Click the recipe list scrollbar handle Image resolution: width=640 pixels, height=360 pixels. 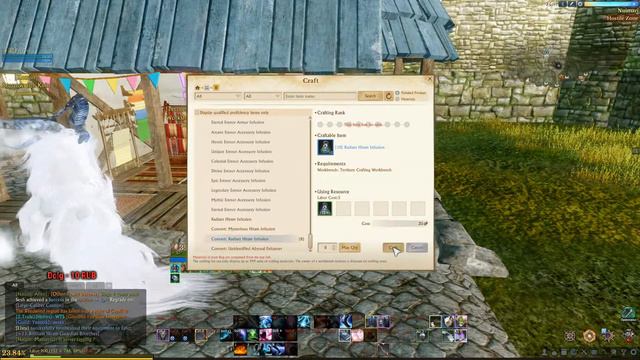tap(310, 241)
